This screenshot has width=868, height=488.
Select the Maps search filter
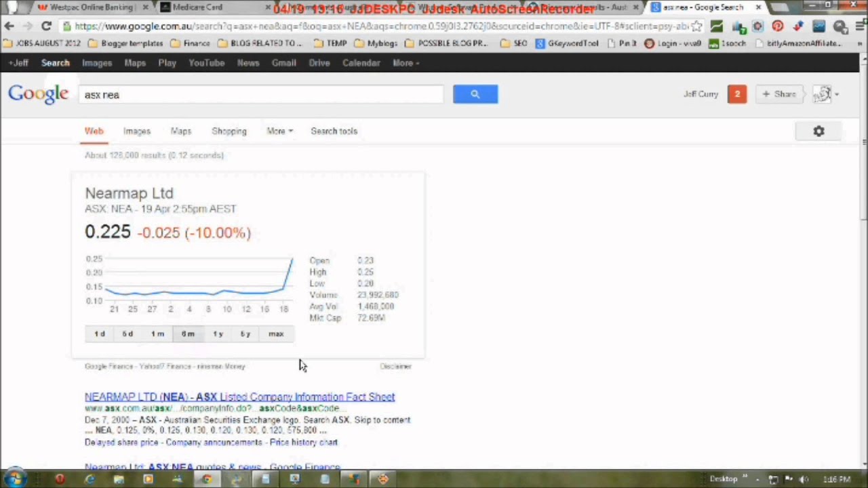181,131
